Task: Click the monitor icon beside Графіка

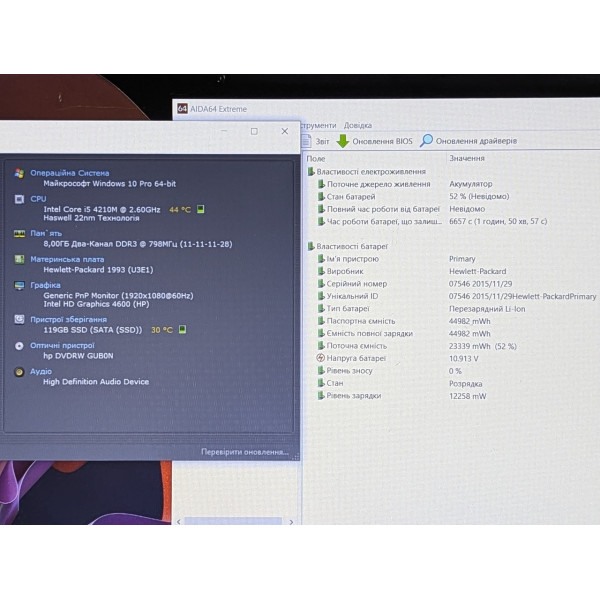Action: coord(19,285)
